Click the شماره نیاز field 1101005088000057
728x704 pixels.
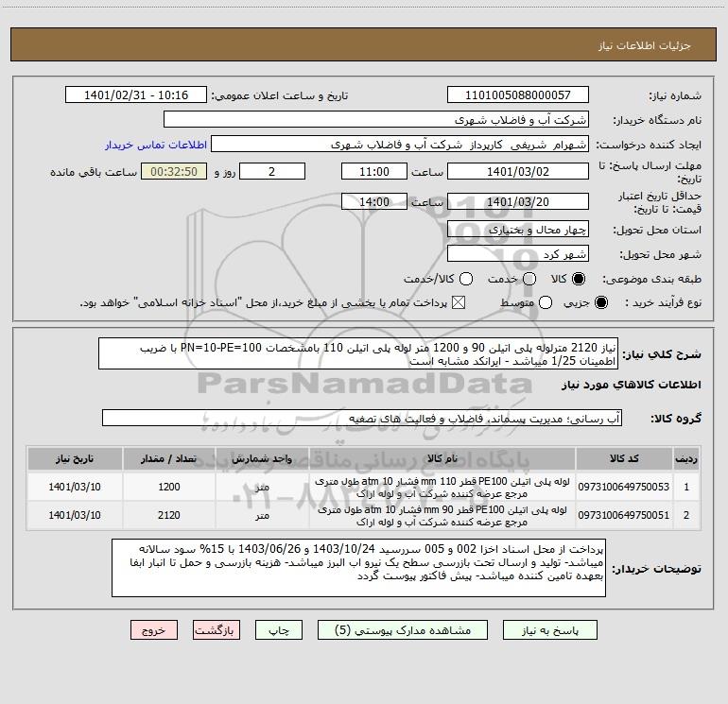(518, 94)
